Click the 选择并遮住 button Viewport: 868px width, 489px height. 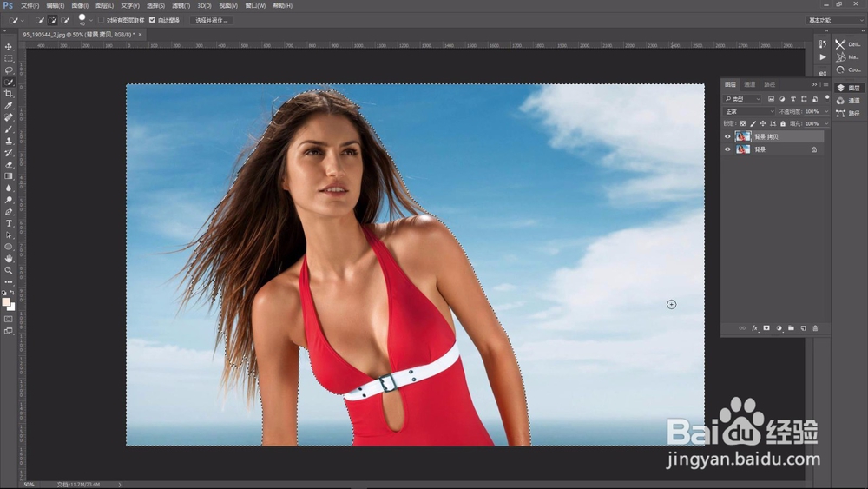[212, 20]
